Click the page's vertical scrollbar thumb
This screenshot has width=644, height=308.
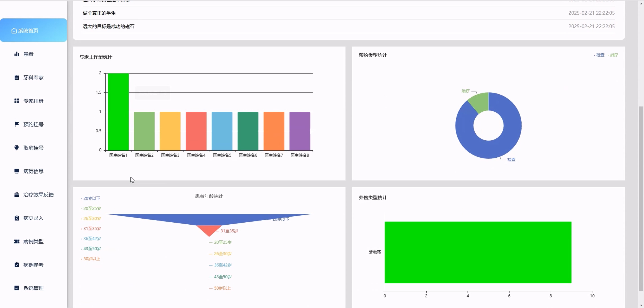[641, 198]
